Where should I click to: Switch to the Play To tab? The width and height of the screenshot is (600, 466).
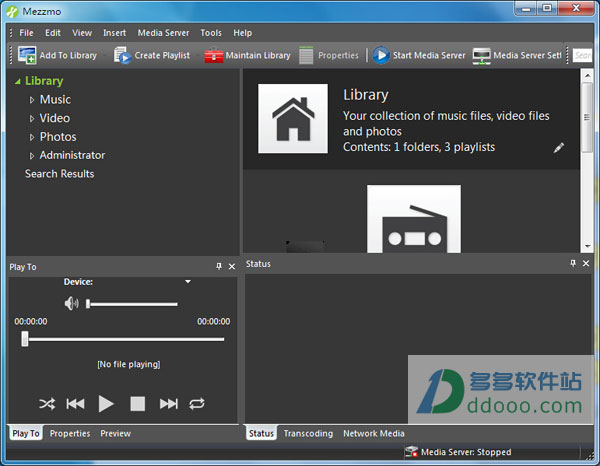pyautogui.click(x=26, y=433)
